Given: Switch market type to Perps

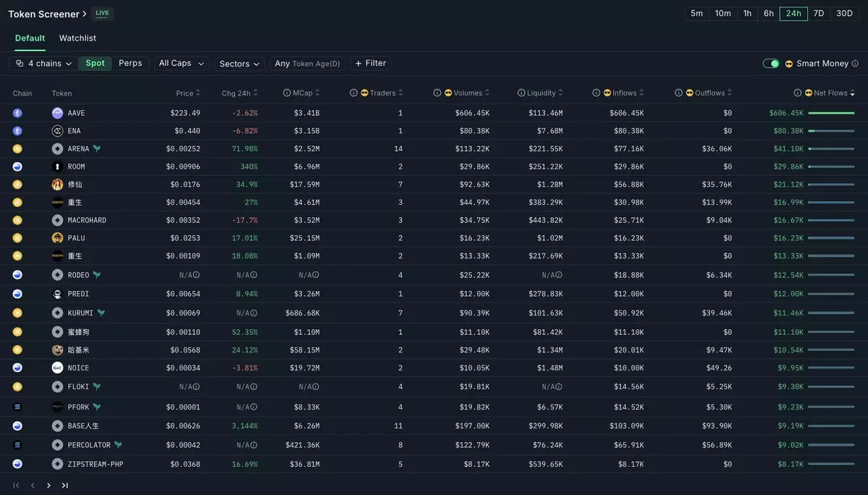Looking at the screenshot, I should tap(130, 64).
